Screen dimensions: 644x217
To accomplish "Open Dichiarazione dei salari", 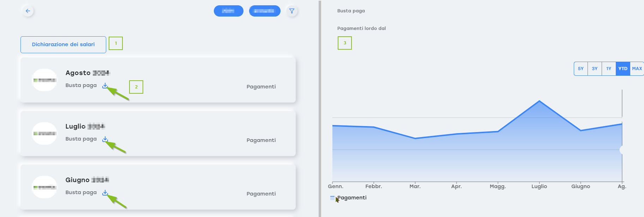I will click(63, 45).
